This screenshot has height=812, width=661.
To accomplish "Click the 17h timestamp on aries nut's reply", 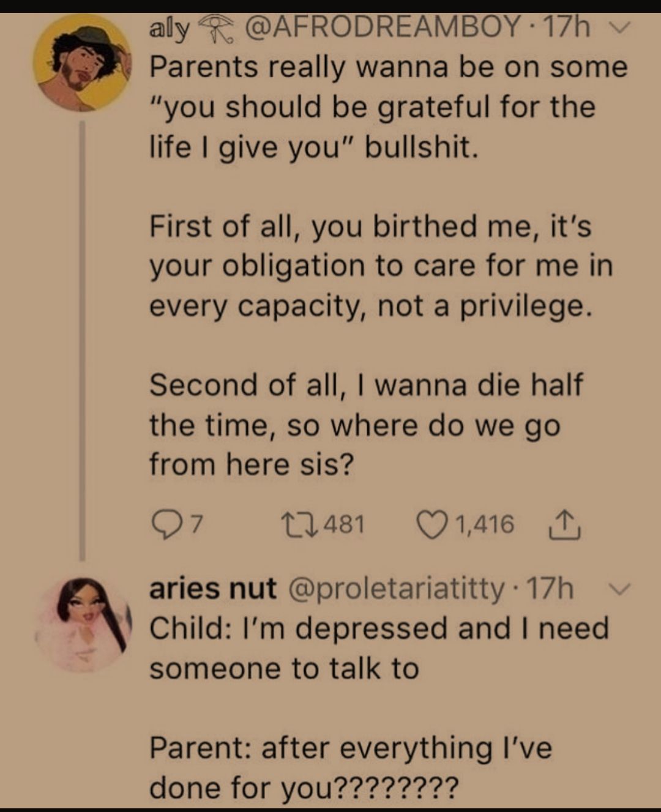I will (x=550, y=589).
